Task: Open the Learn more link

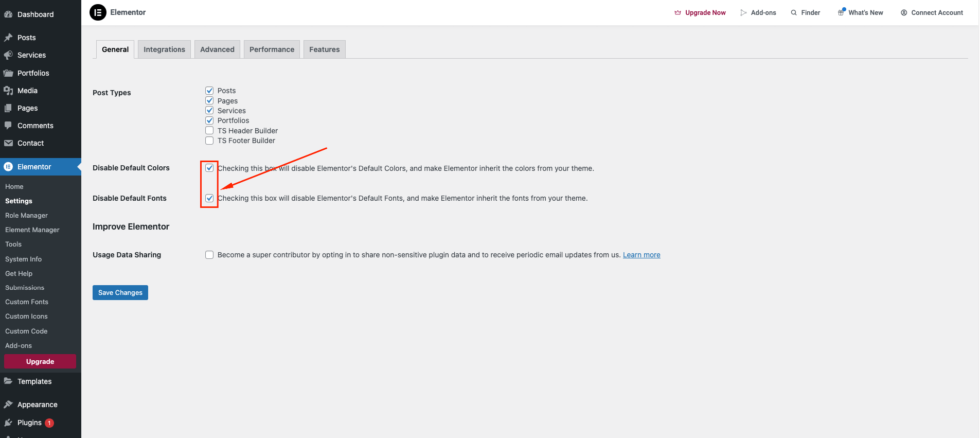Action: coord(642,255)
